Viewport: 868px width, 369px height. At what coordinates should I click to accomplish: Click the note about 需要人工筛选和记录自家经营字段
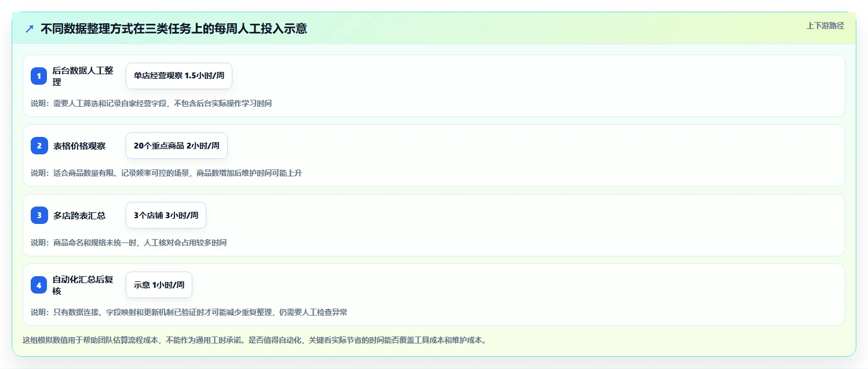click(x=151, y=103)
